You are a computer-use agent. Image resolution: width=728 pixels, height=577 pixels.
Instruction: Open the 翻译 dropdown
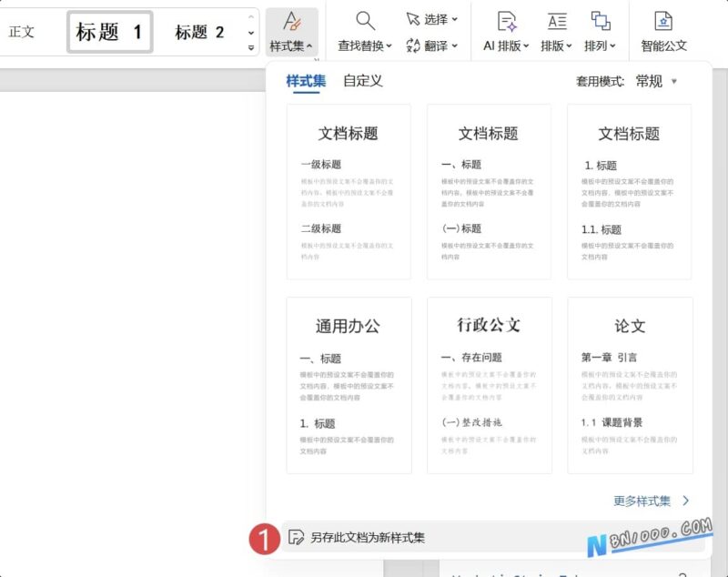431,46
